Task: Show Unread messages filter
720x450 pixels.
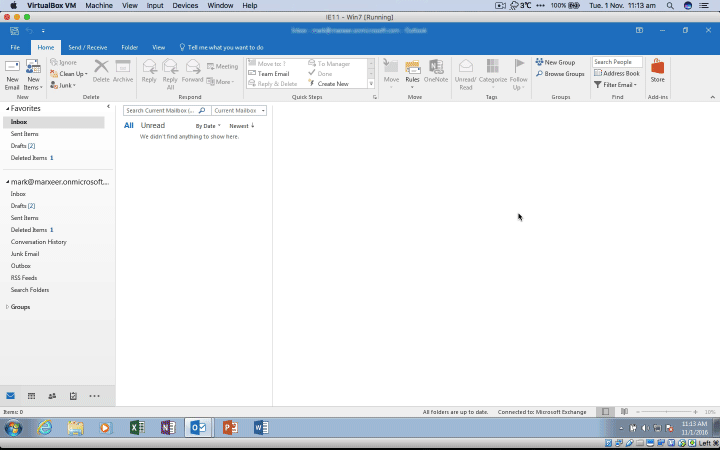Action: tap(152, 125)
